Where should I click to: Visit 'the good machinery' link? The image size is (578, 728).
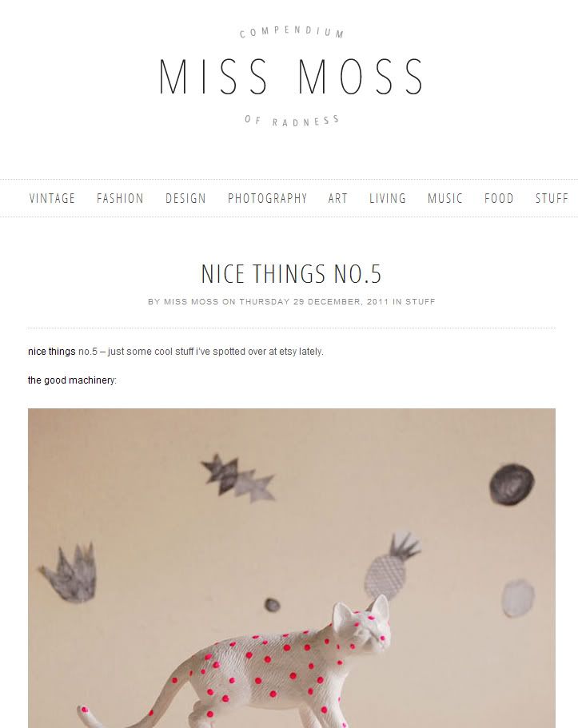pos(71,380)
